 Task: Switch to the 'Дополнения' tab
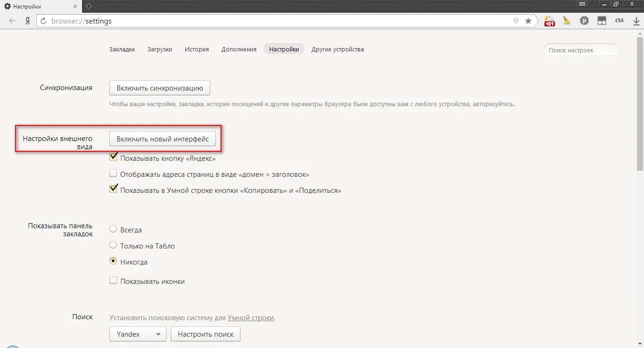click(x=239, y=49)
